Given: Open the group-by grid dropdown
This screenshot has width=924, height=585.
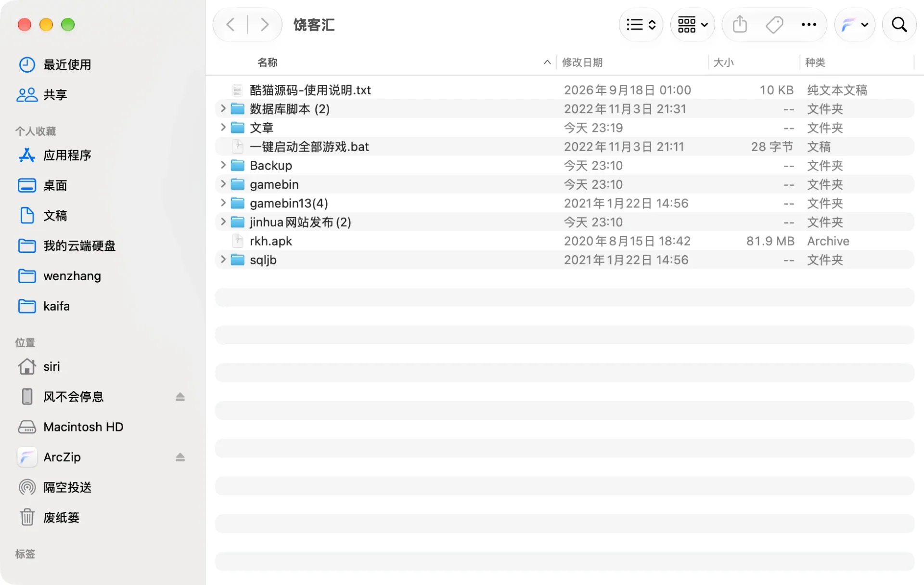Looking at the screenshot, I should click(x=693, y=25).
